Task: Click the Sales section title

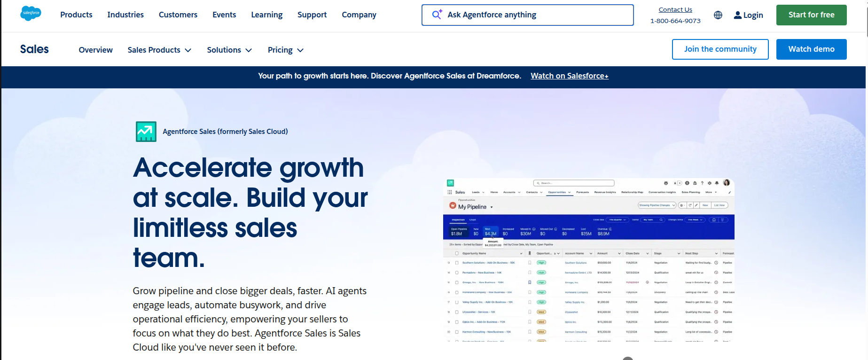Action: coord(34,49)
